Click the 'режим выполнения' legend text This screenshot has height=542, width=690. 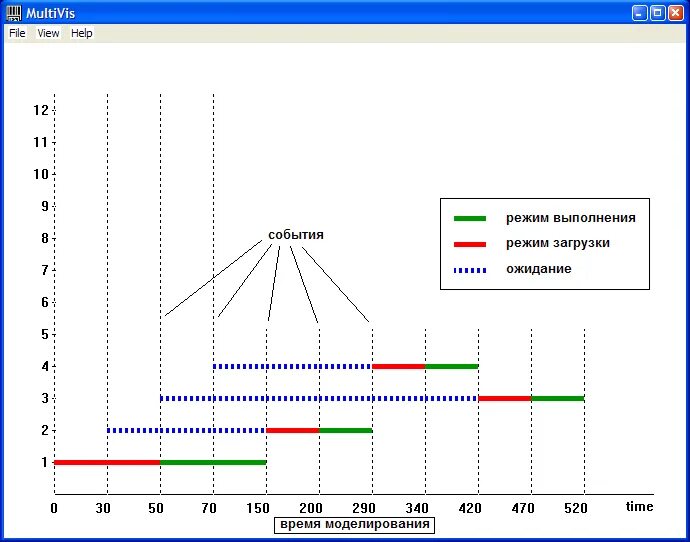point(570,218)
